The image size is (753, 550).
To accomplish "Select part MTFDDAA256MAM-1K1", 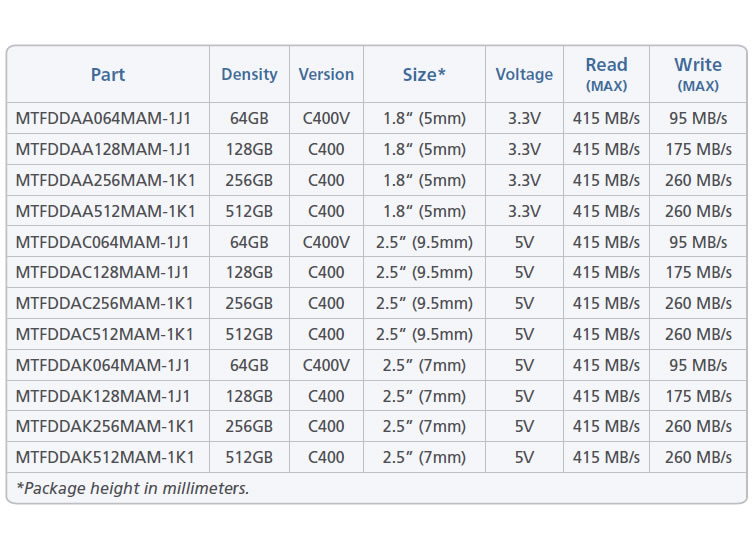I will 106,180.
